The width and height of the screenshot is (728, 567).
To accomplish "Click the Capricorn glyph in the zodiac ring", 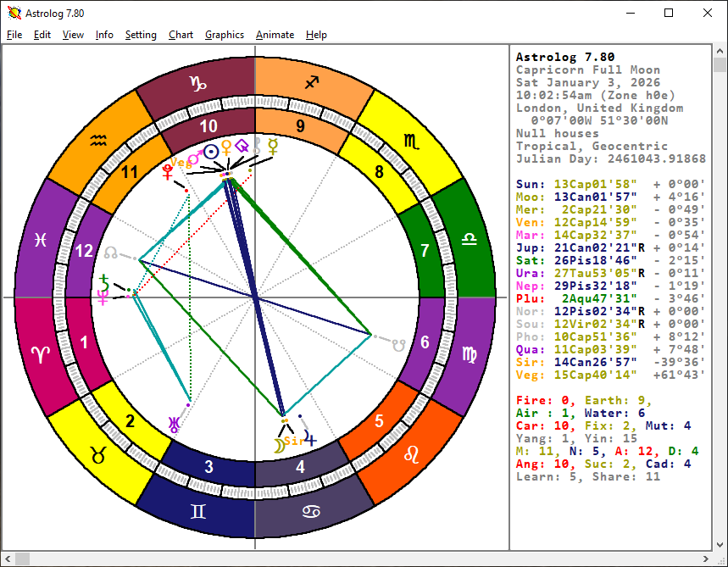I will click(x=197, y=83).
